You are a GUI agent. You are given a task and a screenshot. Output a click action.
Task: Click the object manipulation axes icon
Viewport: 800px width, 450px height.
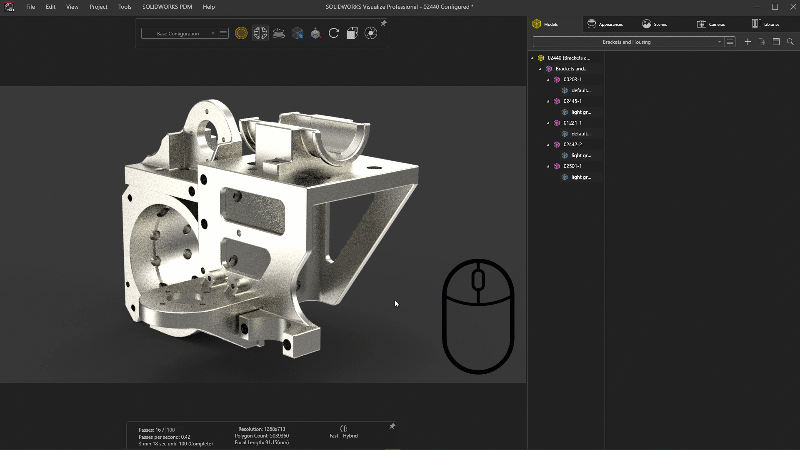316,33
